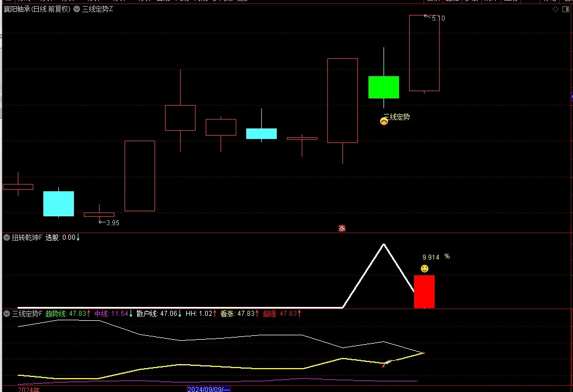This screenshot has height=392, width=573.
Task: Expand the dropdown beside 襄阳轴承 title
Action: (76, 9)
